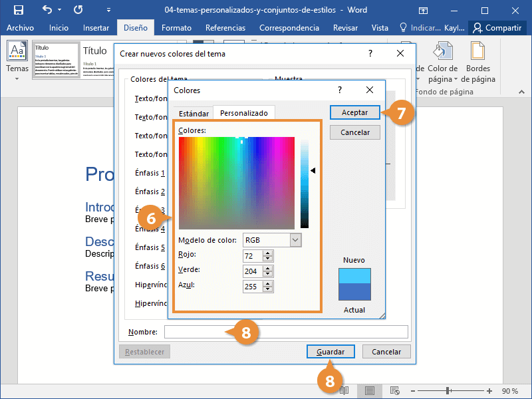Open the Correspondencia tab
This screenshot has width=532, height=399.
pos(289,28)
